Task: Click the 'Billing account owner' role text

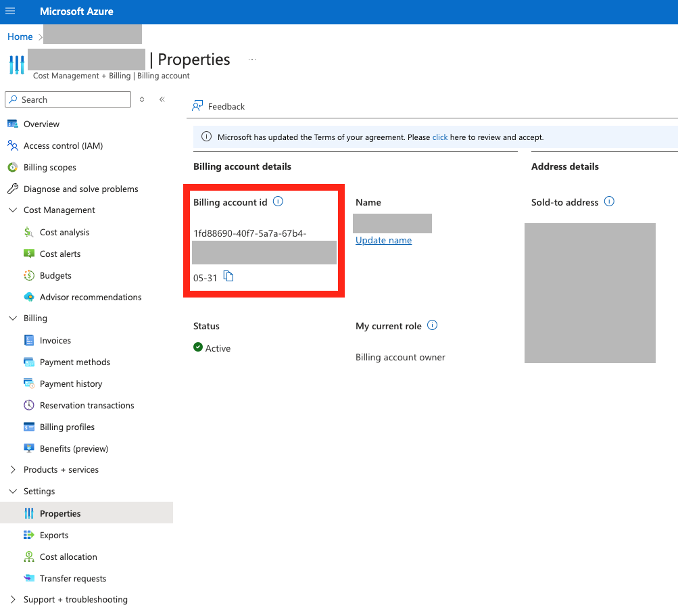Action: click(400, 357)
